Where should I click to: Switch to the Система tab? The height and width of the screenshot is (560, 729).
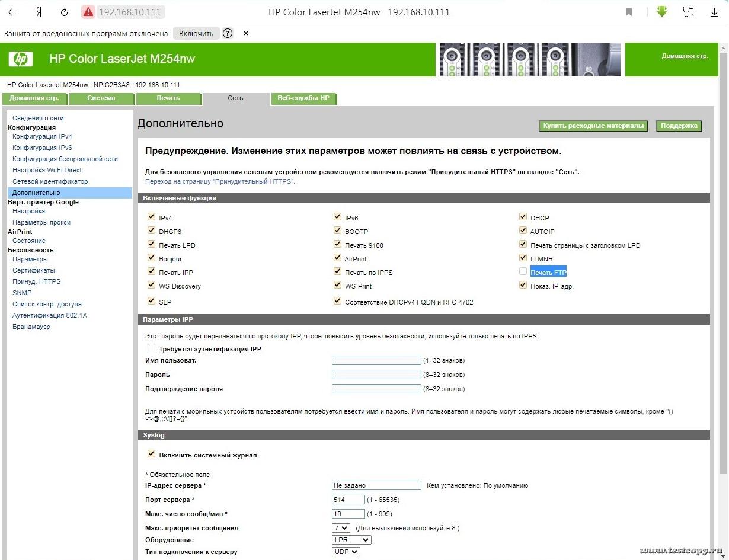coord(101,98)
